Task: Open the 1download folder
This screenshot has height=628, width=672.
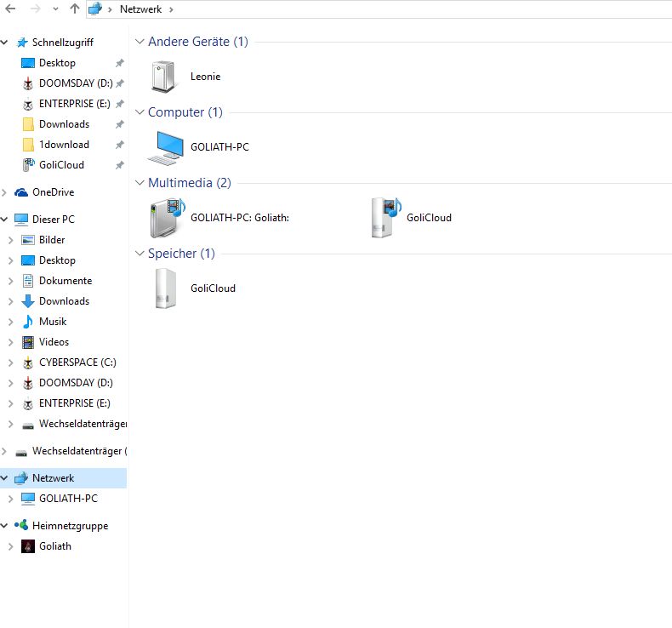Action: click(65, 145)
